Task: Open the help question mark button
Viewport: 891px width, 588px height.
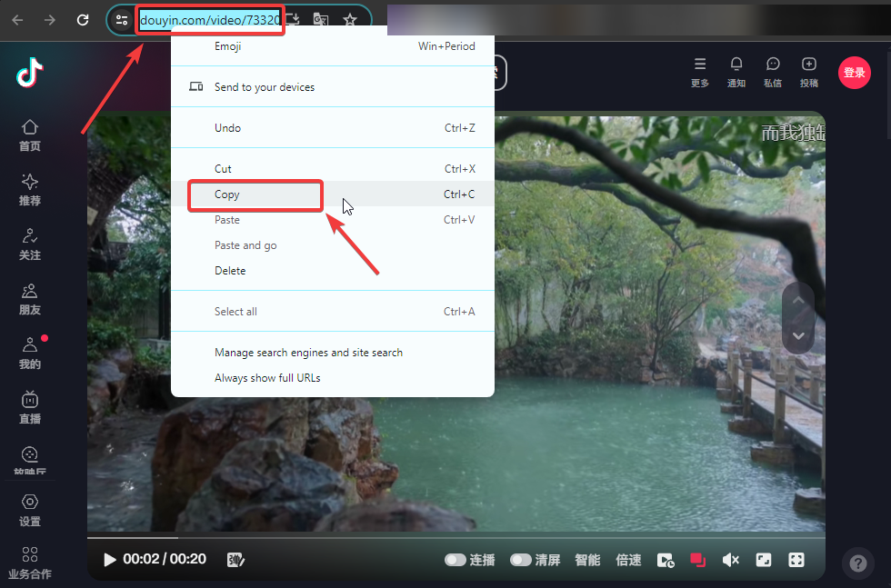Action: 858,563
